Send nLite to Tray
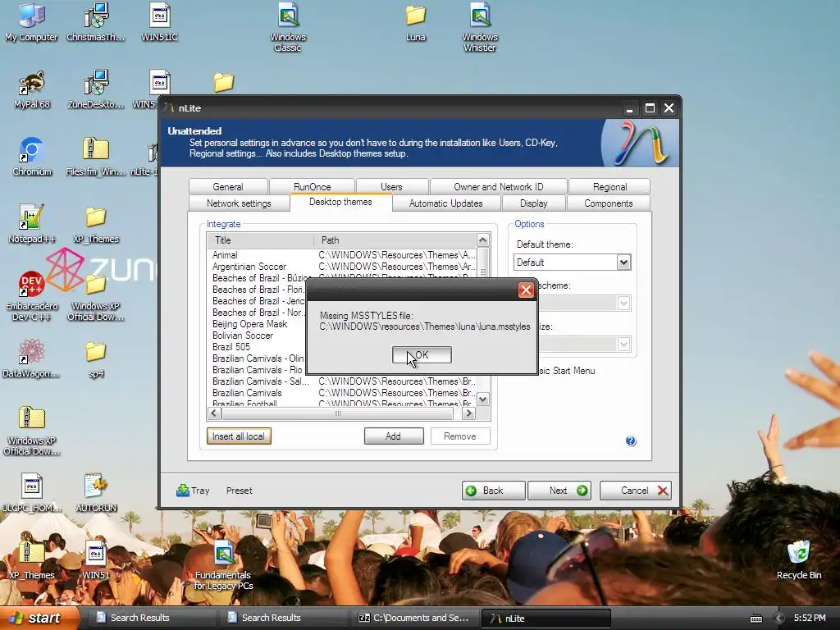840x630 pixels. click(193, 491)
